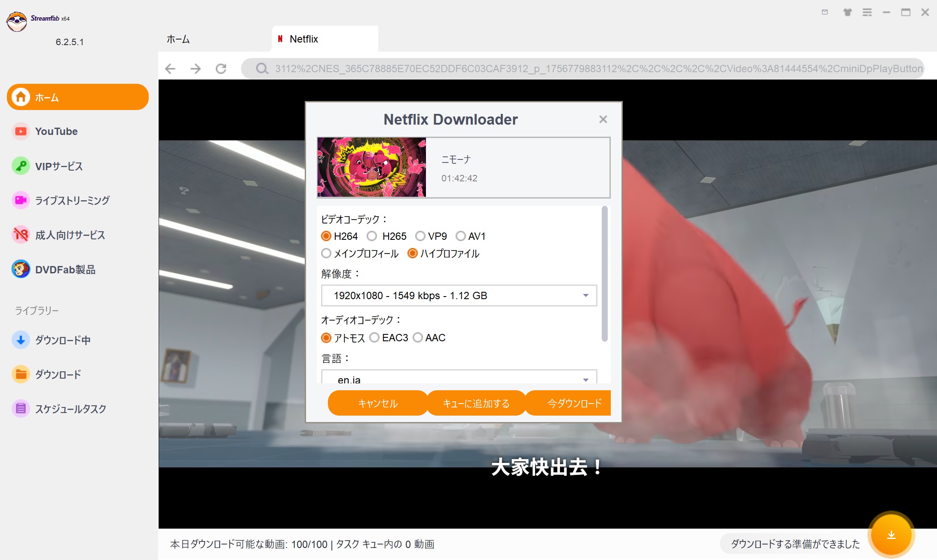
Task: Open the skin shirt icon in the title bar
Action: coord(848,12)
